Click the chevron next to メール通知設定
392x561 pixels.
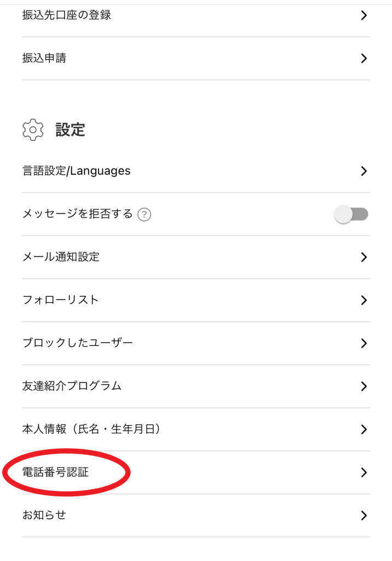tap(364, 257)
